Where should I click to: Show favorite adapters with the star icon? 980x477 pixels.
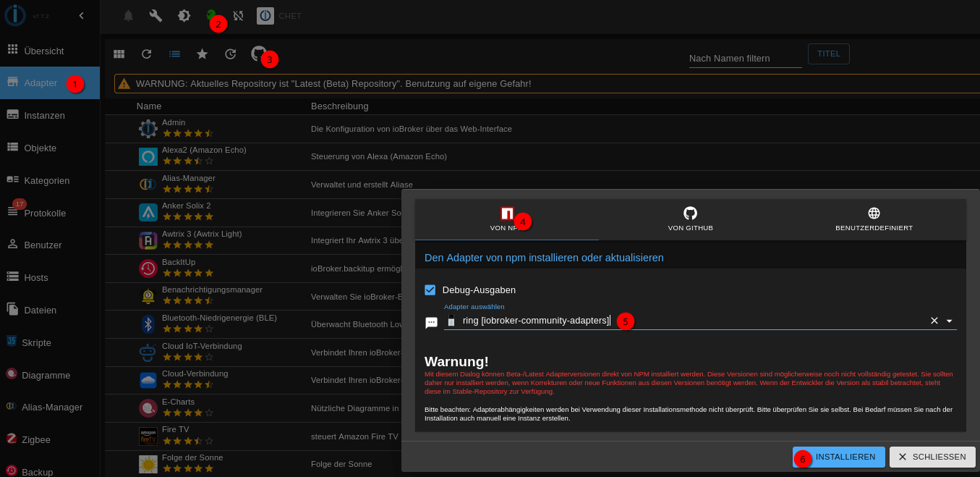[x=203, y=54]
